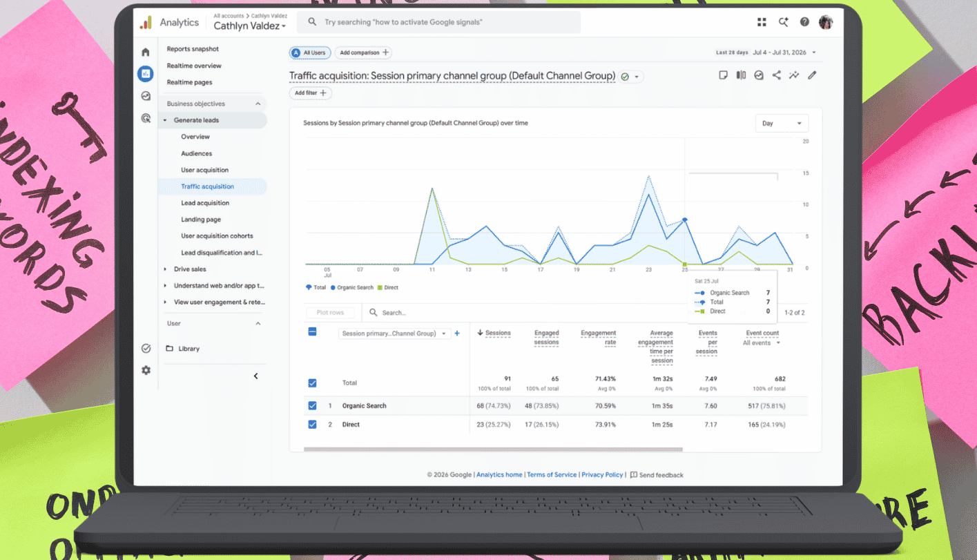977x560 pixels.
Task: Open the Insights icon in report toolbar
Action: click(x=759, y=75)
